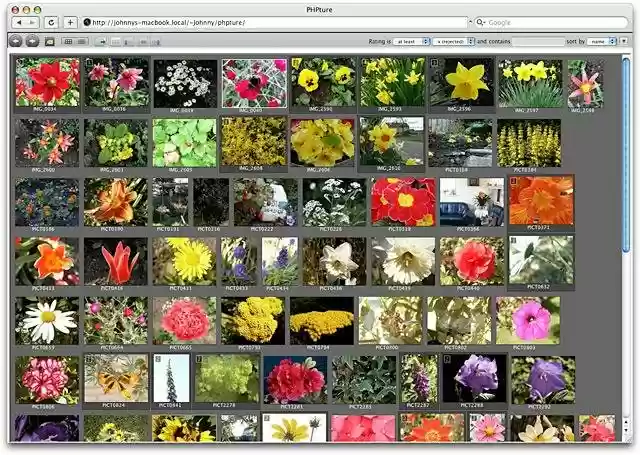Open the rating value '(rejected)' dropdown
Image resolution: width=640 pixels, height=455 pixels.
(x=454, y=42)
